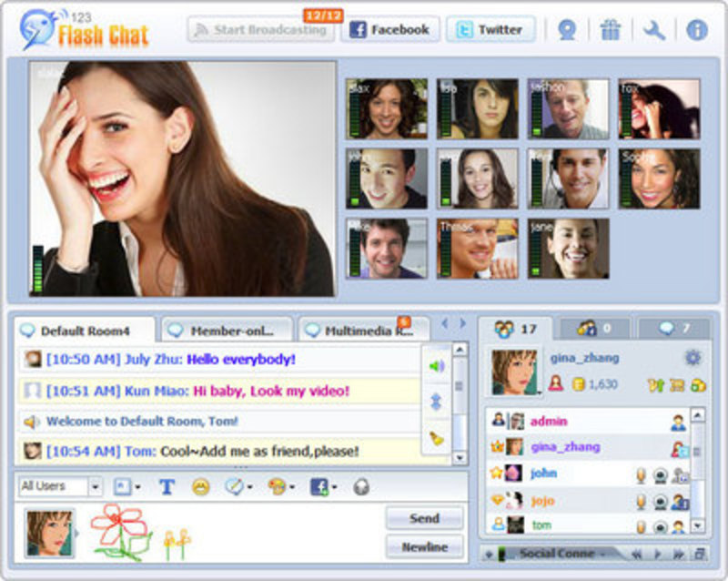Screen dimensions: 728x581
Task: Toggle auto-scroll arrows in chat panel
Action: [437, 403]
